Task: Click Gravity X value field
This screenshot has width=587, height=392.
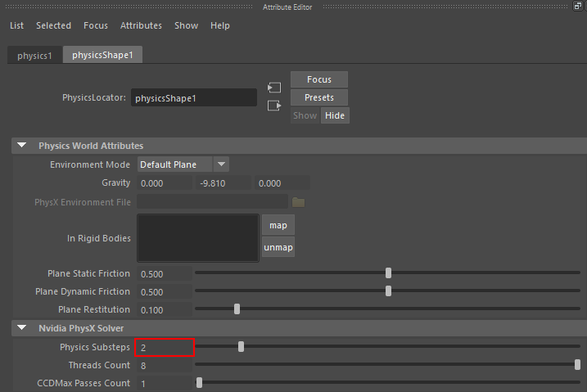Action: tap(165, 183)
